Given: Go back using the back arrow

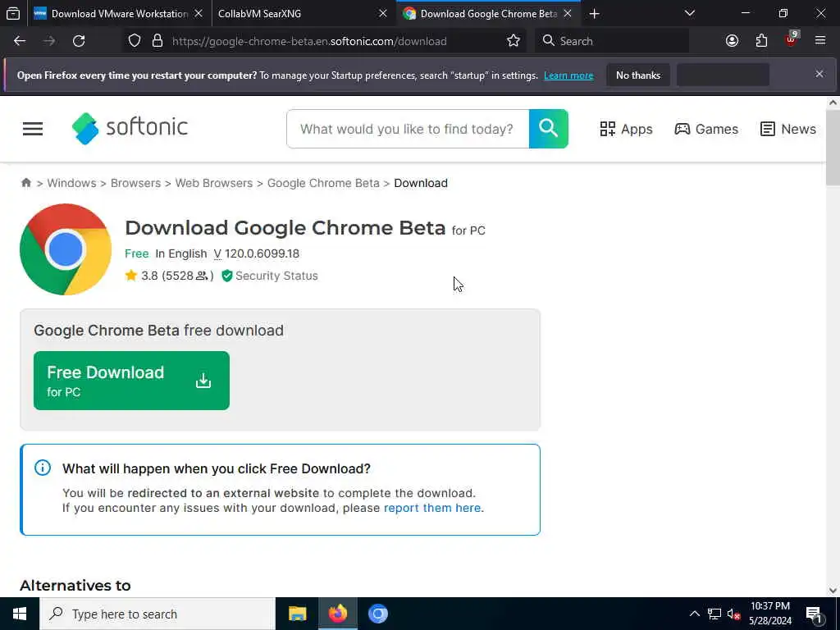Looking at the screenshot, I should [20, 41].
